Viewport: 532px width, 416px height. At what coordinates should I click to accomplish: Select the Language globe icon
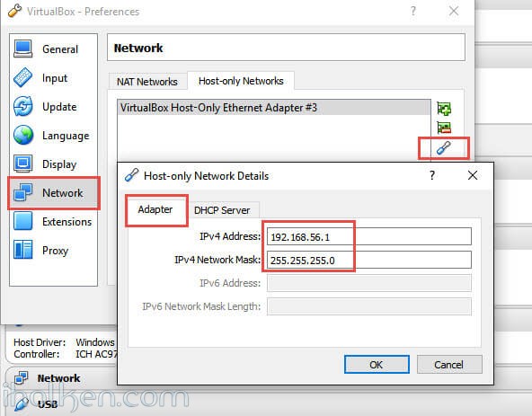tap(23, 135)
